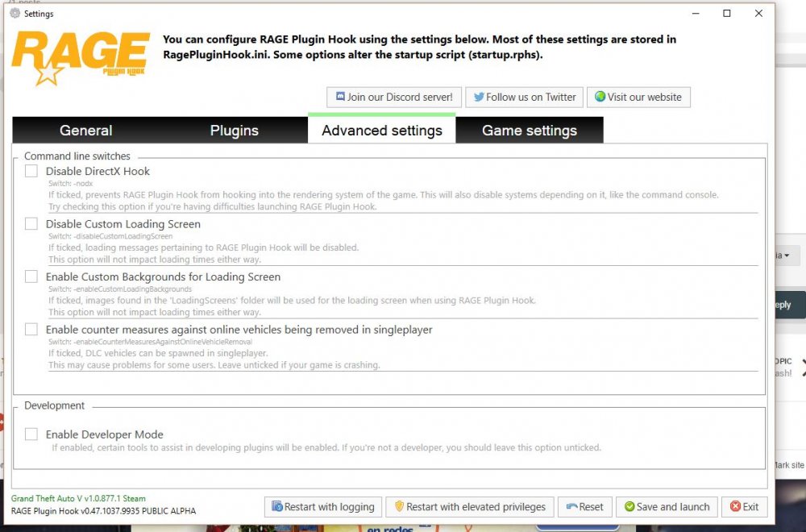The image size is (806, 532).
Task: Click the Disable Custom Loading Screen label
Action: (123, 224)
